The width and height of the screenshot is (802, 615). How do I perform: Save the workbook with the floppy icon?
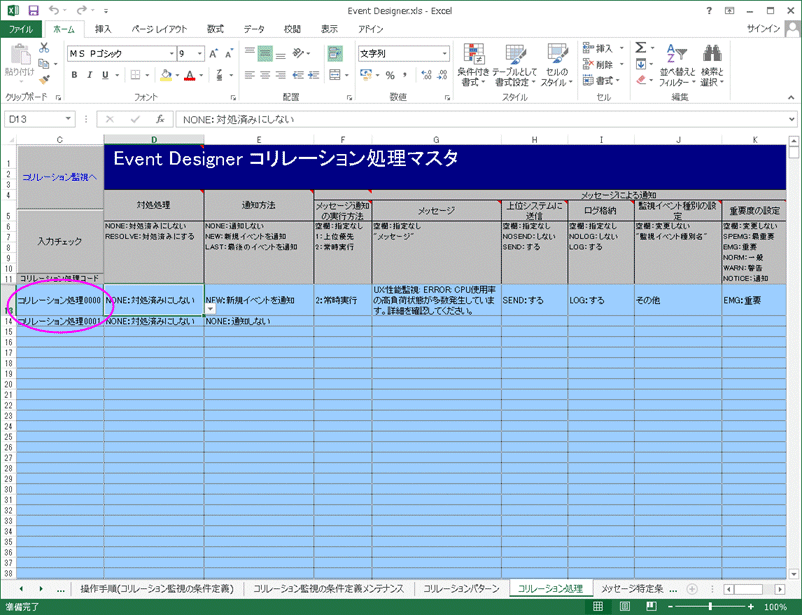point(33,11)
